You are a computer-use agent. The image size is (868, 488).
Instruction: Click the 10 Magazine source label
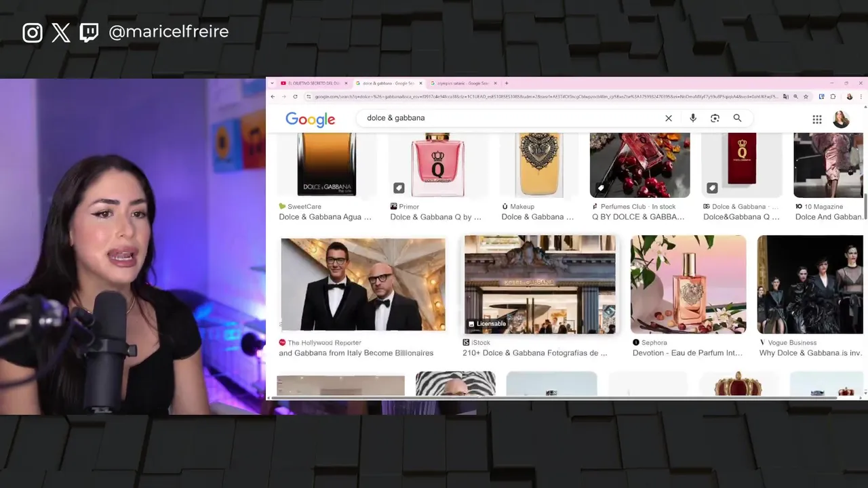pos(823,207)
